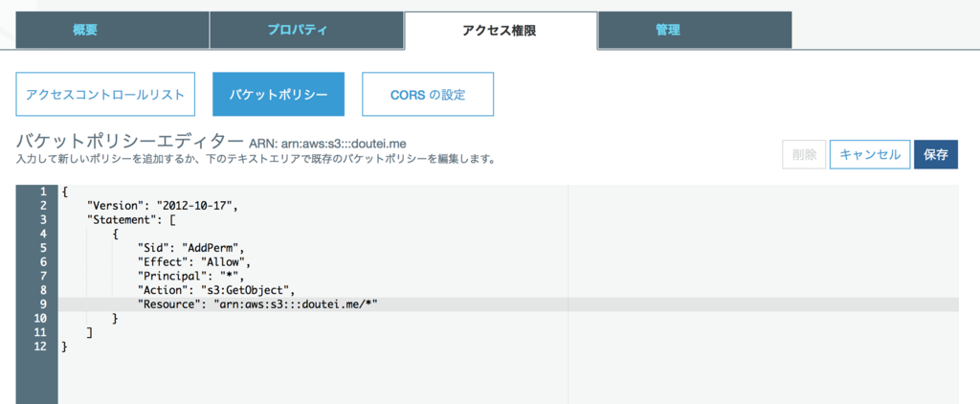Click the closing brace on line 12
Image resolution: width=980 pixels, height=404 pixels.
coord(64,347)
